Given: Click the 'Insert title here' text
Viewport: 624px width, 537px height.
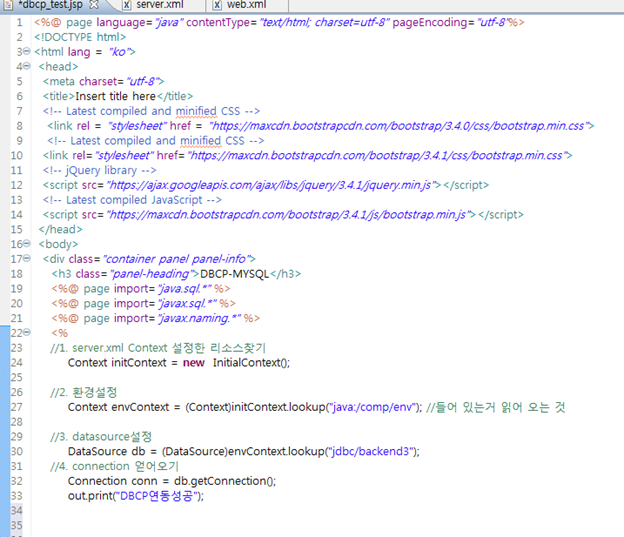Looking at the screenshot, I should tap(115, 96).
